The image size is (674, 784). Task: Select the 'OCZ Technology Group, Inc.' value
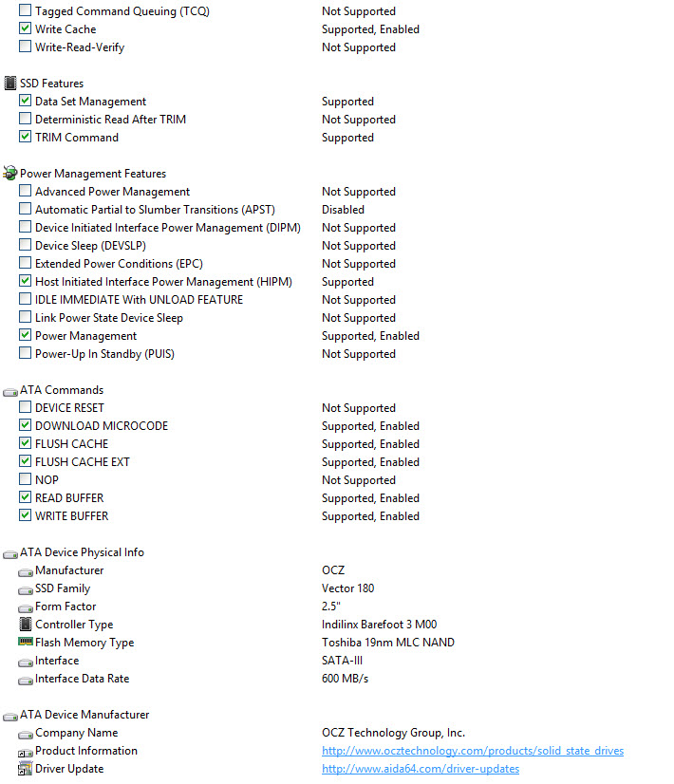click(394, 733)
